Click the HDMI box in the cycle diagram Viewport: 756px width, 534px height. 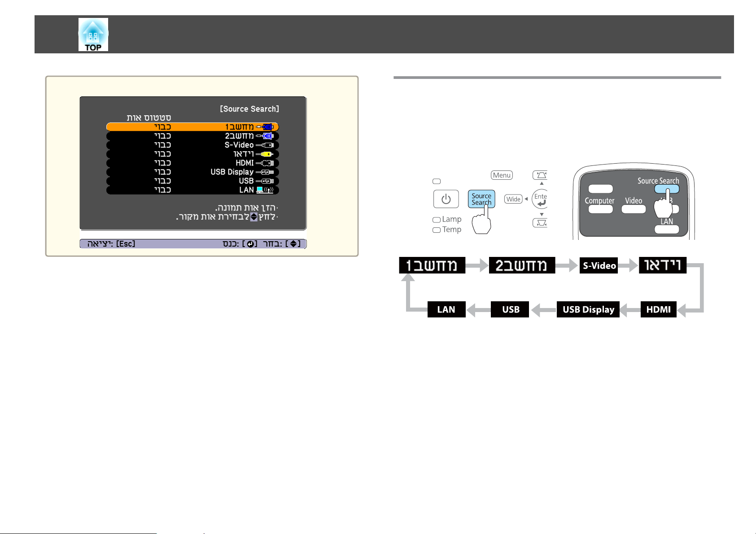(x=658, y=309)
